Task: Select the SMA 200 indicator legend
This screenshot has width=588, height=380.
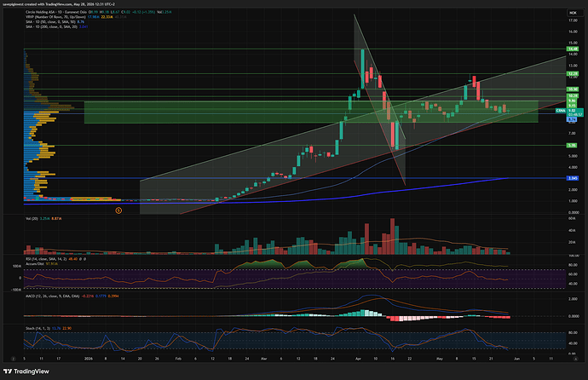Action: pyautogui.click(x=51, y=26)
